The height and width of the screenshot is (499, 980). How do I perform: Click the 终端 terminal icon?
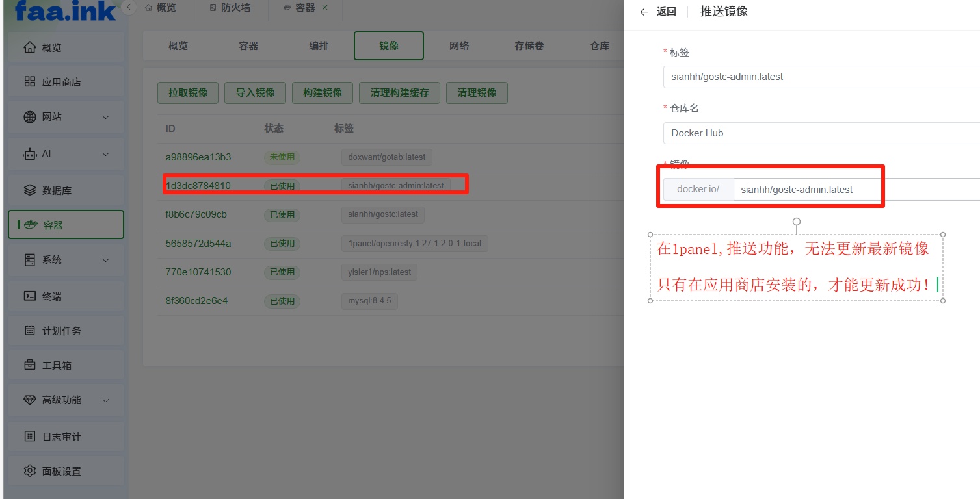tap(29, 296)
